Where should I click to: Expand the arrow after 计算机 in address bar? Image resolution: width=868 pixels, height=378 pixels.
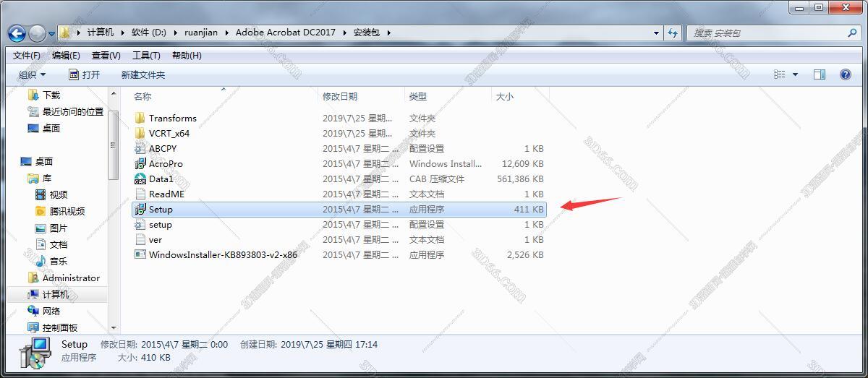[122, 33]
